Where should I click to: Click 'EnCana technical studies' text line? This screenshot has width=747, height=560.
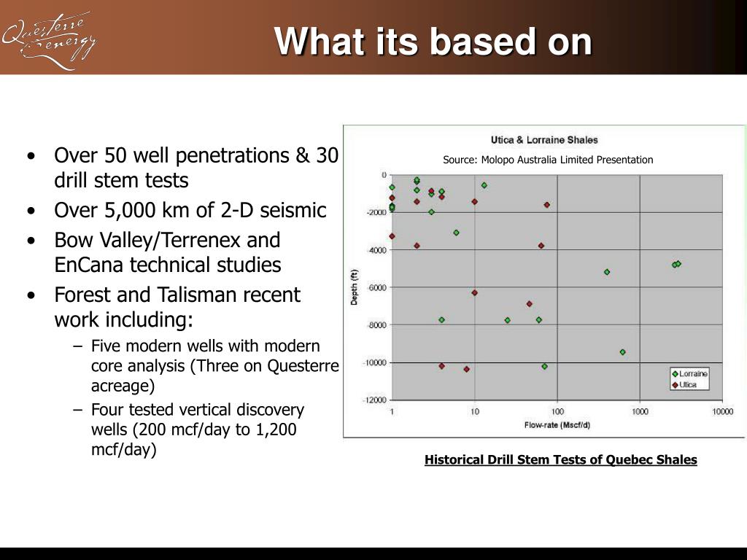point(168,265)
